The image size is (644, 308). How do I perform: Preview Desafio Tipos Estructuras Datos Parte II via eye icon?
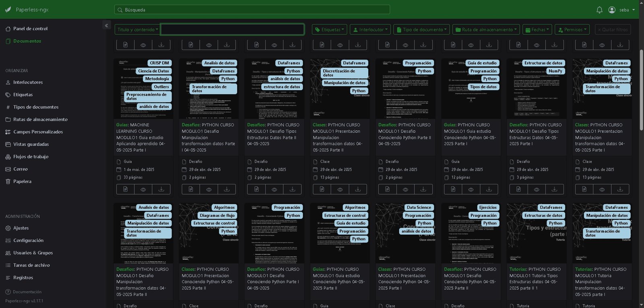point(274,189)
